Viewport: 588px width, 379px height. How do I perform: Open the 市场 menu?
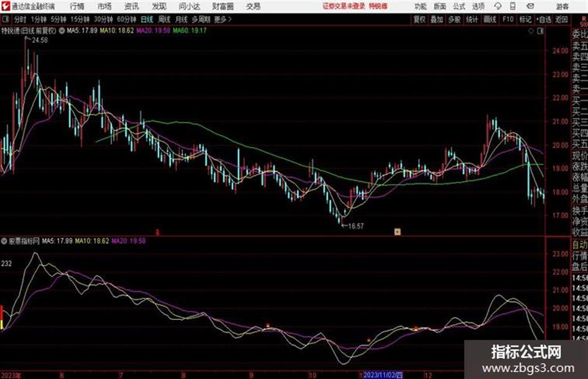click(x=105, y=6)
